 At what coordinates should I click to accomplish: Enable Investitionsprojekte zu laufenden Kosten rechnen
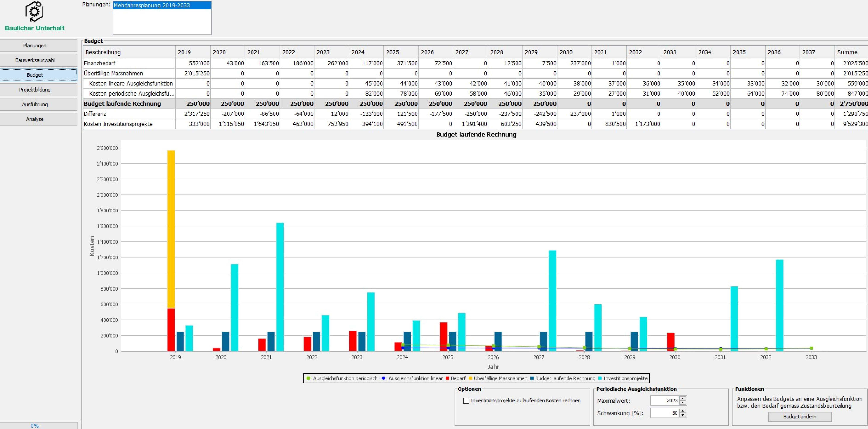[x=466, y=401]
